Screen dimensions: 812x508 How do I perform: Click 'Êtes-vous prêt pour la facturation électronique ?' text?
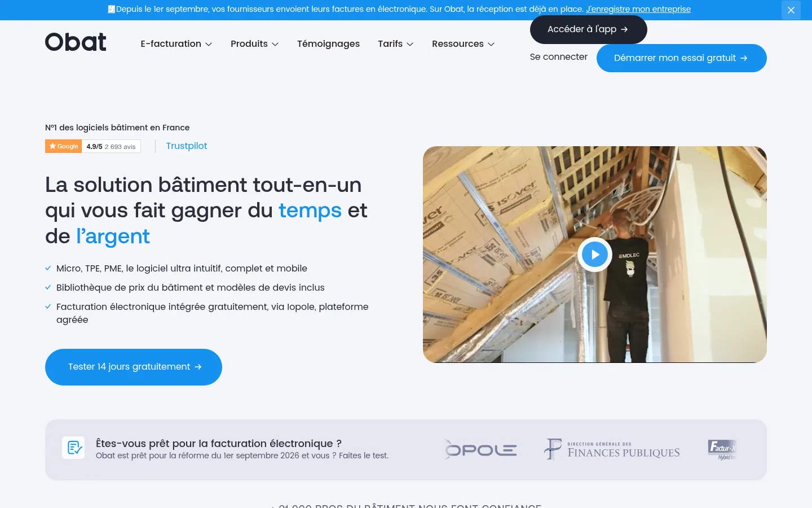pyautogui.click(x=219, y=444)
